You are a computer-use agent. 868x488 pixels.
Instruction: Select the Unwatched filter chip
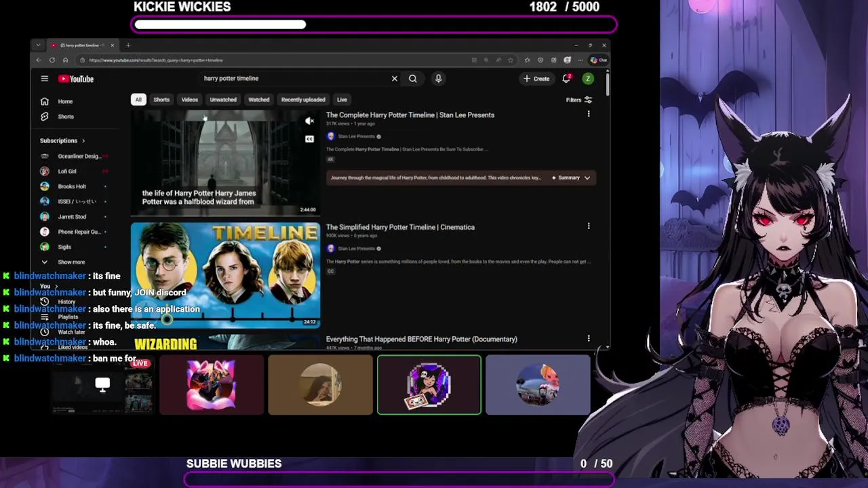(223, 100)
